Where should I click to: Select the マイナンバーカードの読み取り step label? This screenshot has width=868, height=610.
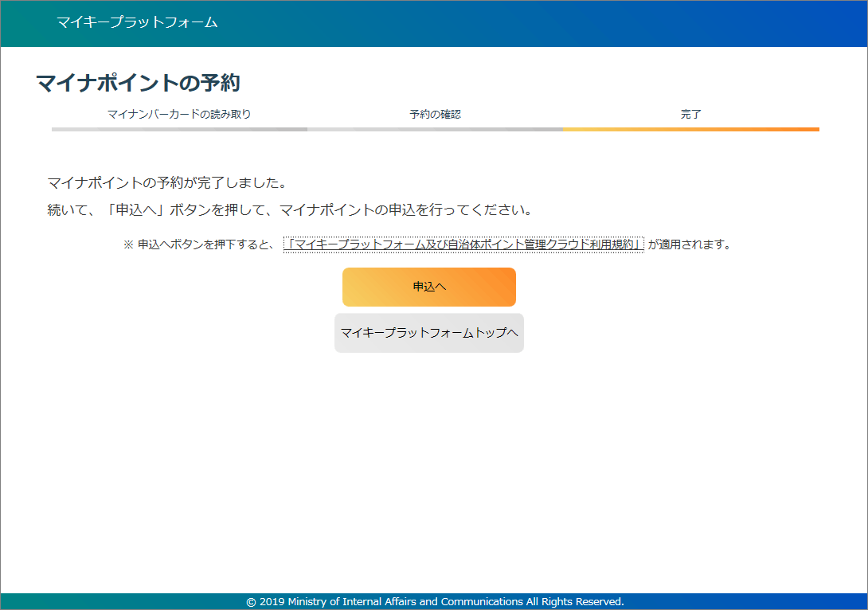(179, 114)
